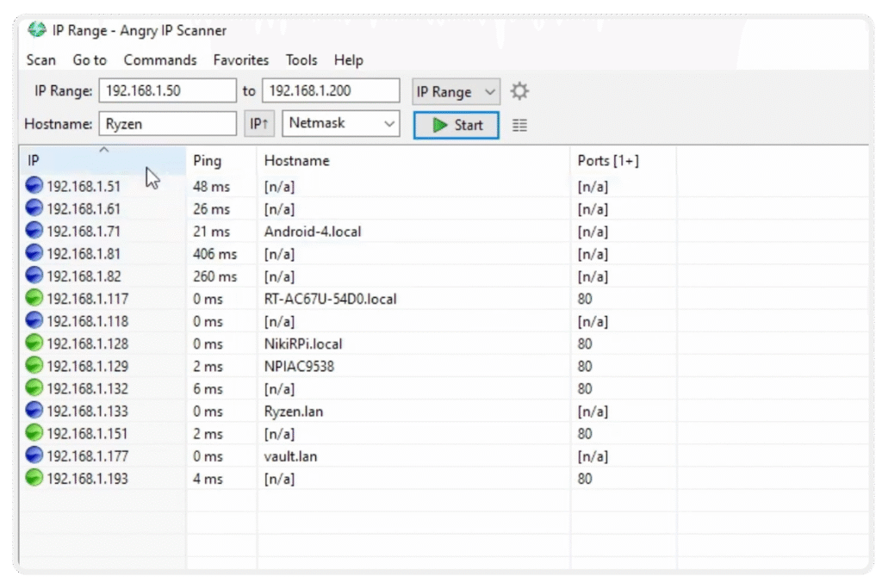
Task: Select IP address 192.168.1.71
Action: pos(84,232)
